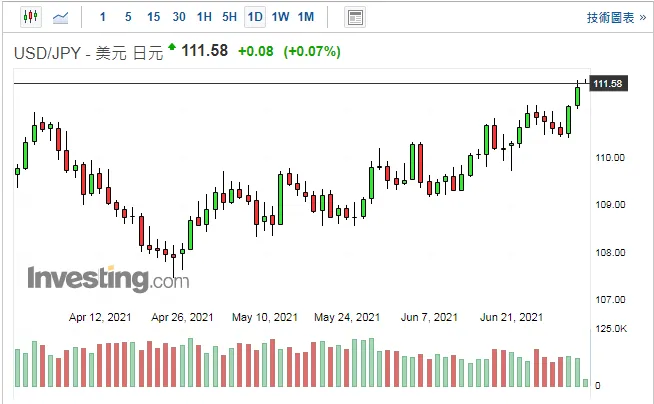Click the (+0.07%) percent change

[312, 51]
